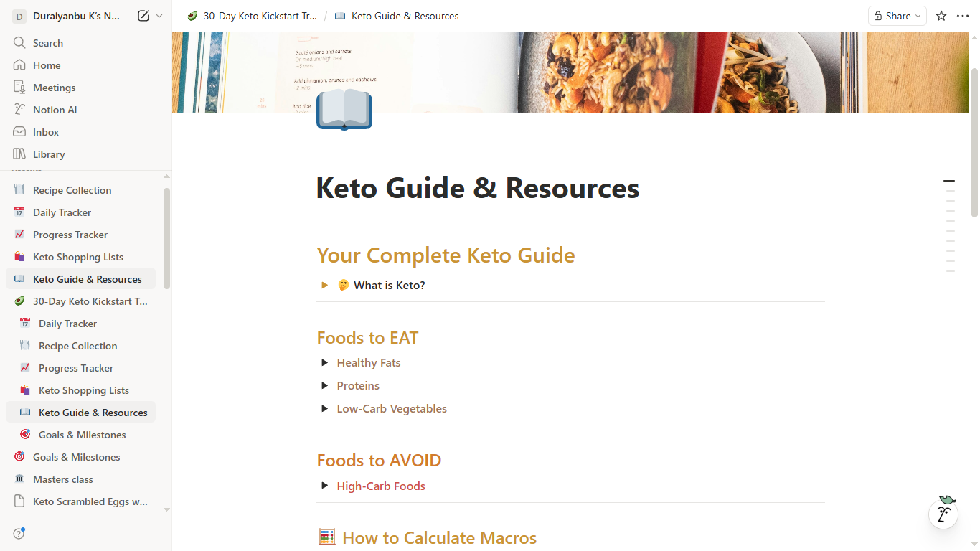This screenshot has height=551, width=980.
Task: Open Library in the sidebar
Action: click(49, 154)
